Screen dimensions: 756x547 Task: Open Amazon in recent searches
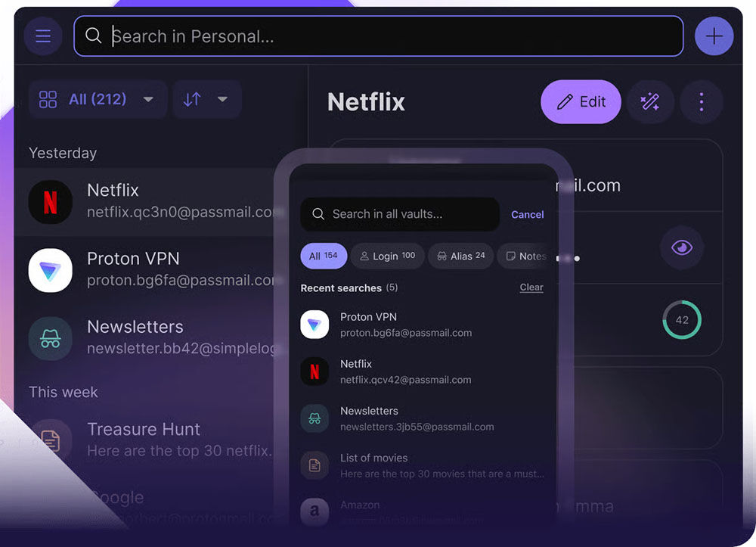click(x=423, y=511)
